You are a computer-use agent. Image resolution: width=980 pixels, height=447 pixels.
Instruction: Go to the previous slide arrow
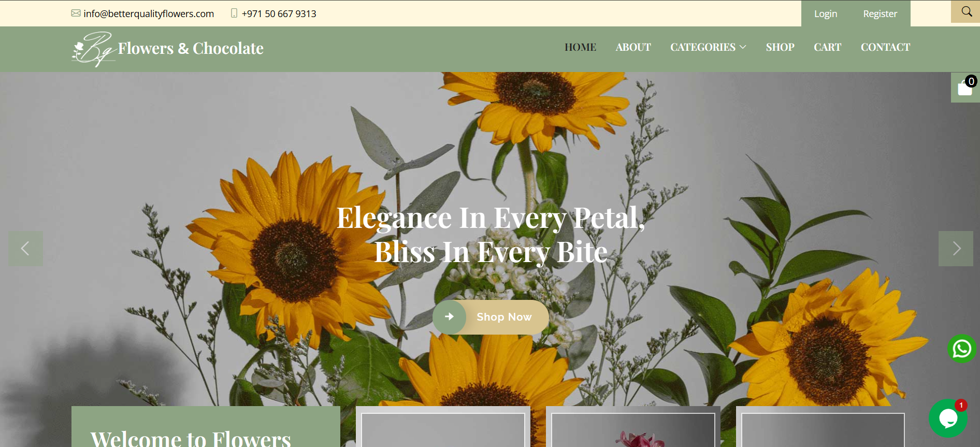click(x=25, y=249)
